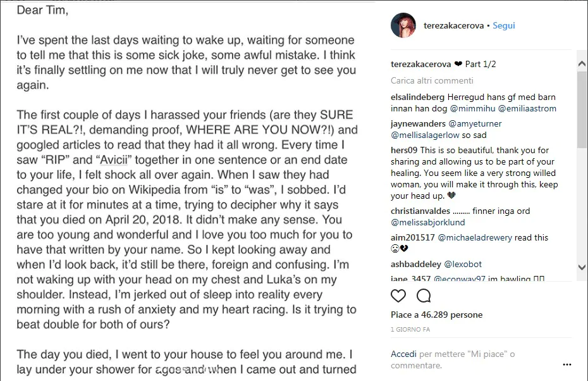Screen dimensions: 588x381
Task: Open post timestamp 1 GIORNO FA
Action: tap(410, 330)
